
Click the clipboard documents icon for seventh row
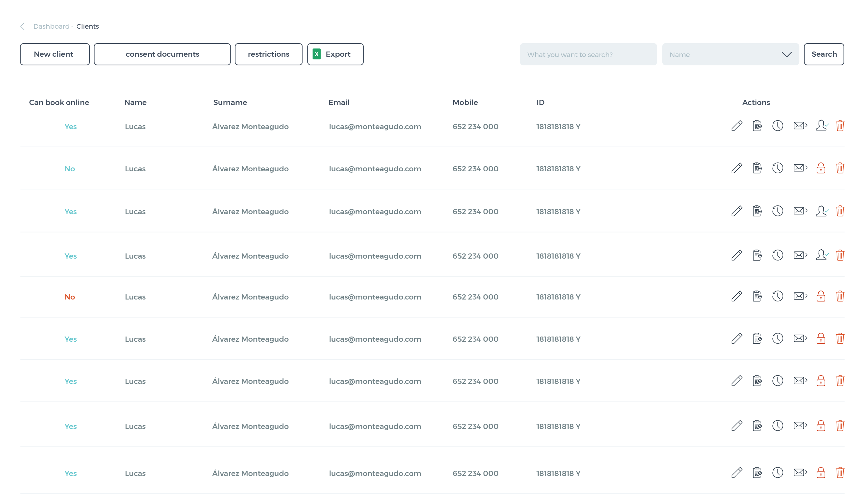pos(757,381)
